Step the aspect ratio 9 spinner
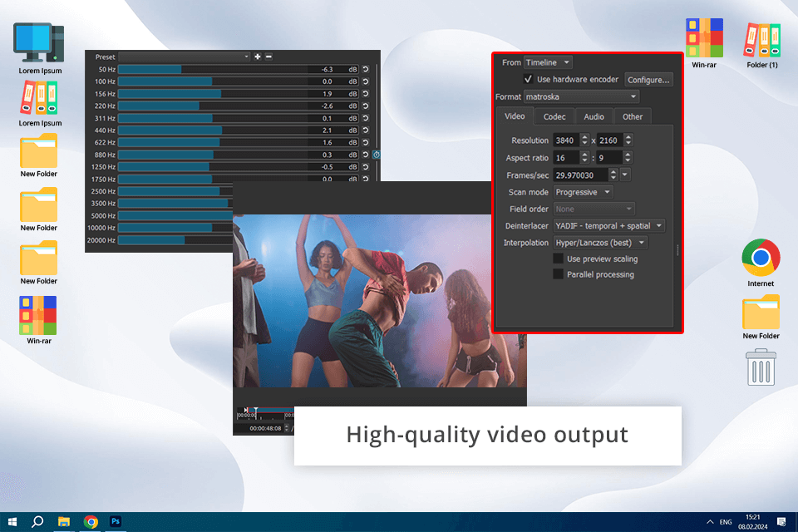 (628, 157)
